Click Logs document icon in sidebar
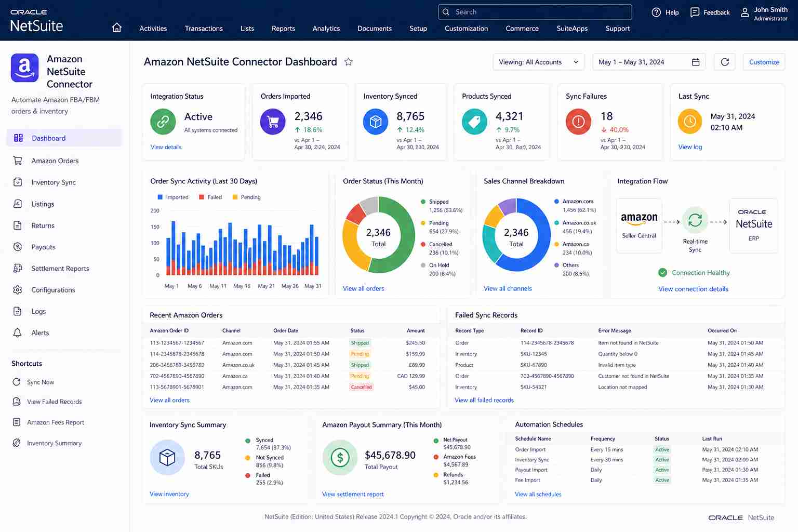The image size is (798, 532). (x=18, y=311)
